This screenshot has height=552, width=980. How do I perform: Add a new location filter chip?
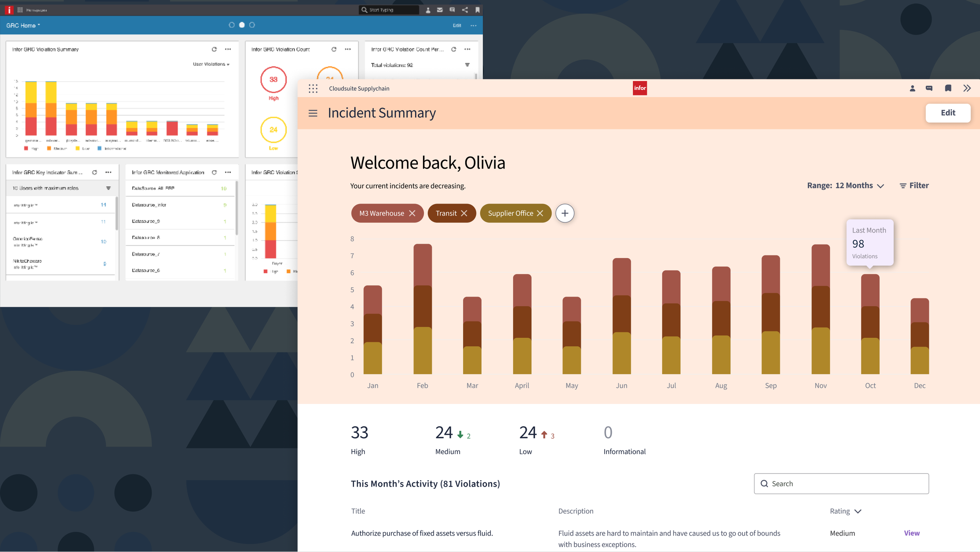[x=564, y=213]
